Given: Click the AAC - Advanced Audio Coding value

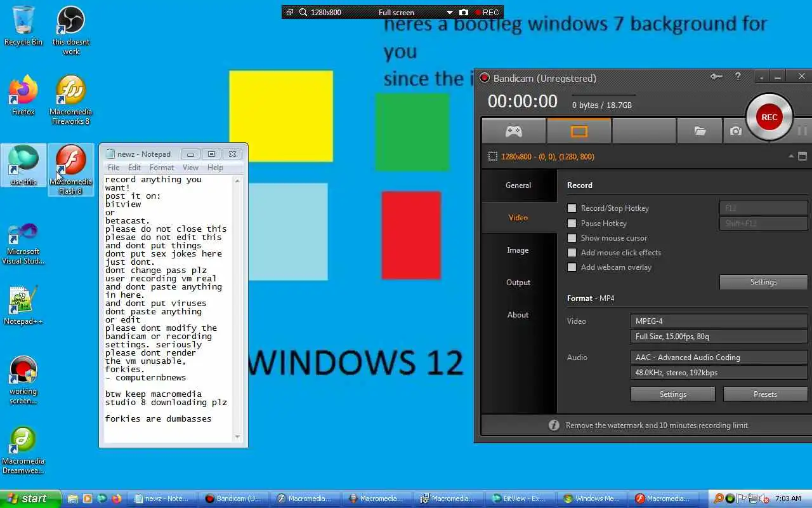Looking at the screenshot, I should click(x=719, y=358).
